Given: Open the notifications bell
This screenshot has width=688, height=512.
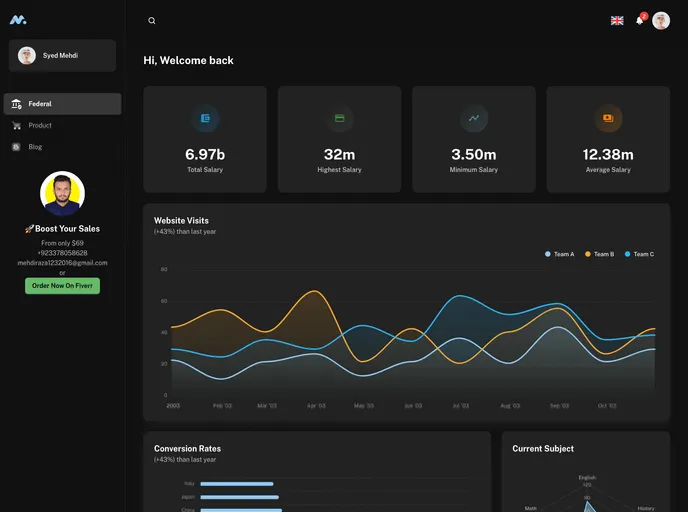Looking at the screenshot, I should pyautogui.click(x=640, y=21).
